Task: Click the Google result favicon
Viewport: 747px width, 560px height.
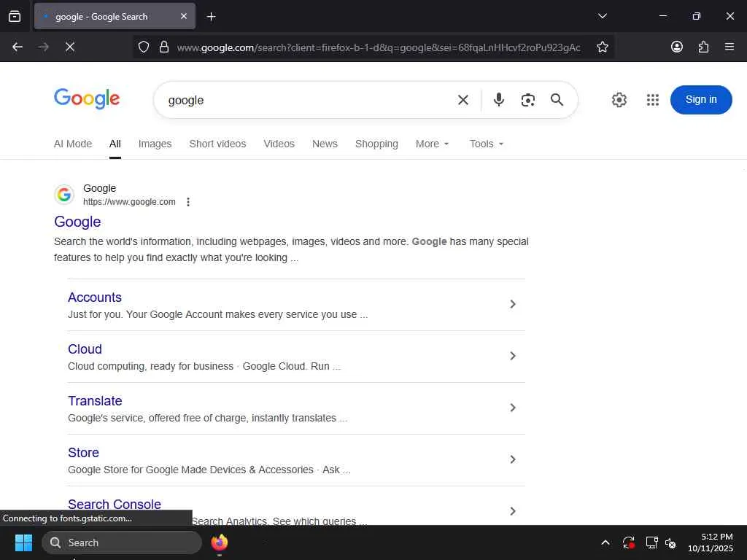Action: pyautogui.click(x=64, y=194)
